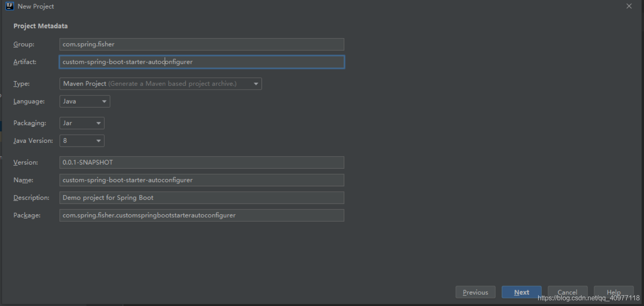Cancel the New Project wizard
This screenshot has height=306, width=644.
(567, 292)
